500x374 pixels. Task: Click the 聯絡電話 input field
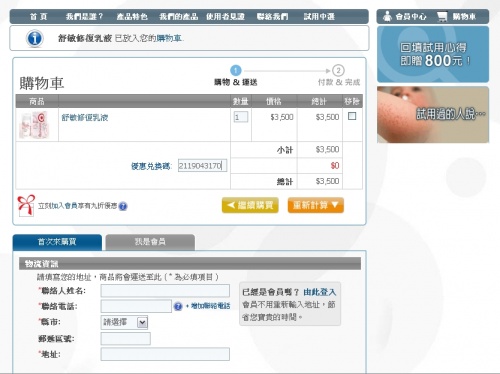[136, 306]
